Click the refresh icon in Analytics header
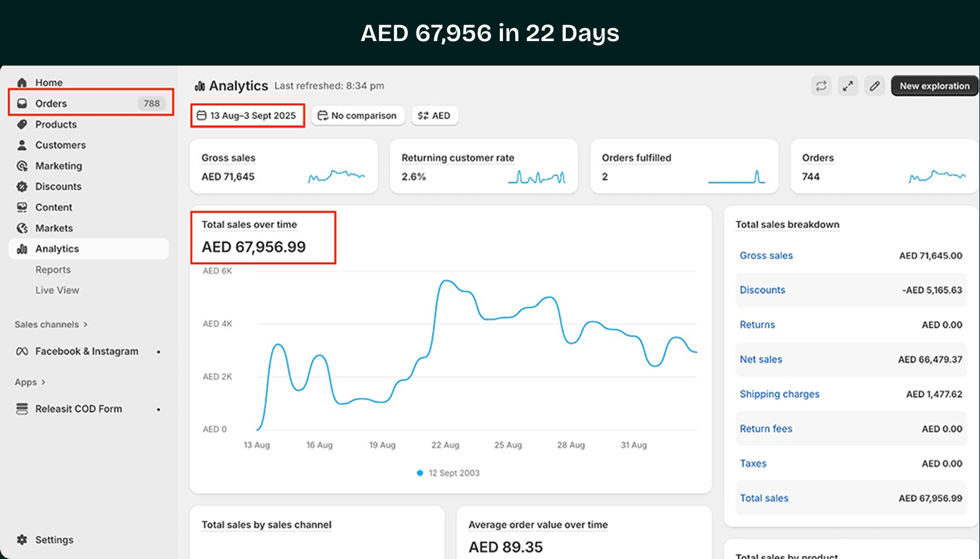 click(x=821, y=86)
